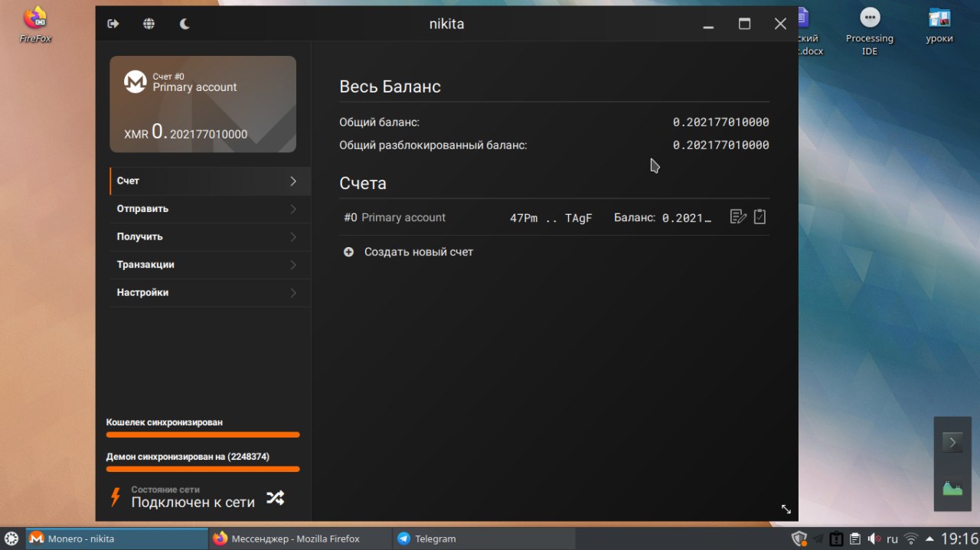Click wallet sync progress bar
The height and width of the screenshot is (550, 980).
[x=203, y=434]
